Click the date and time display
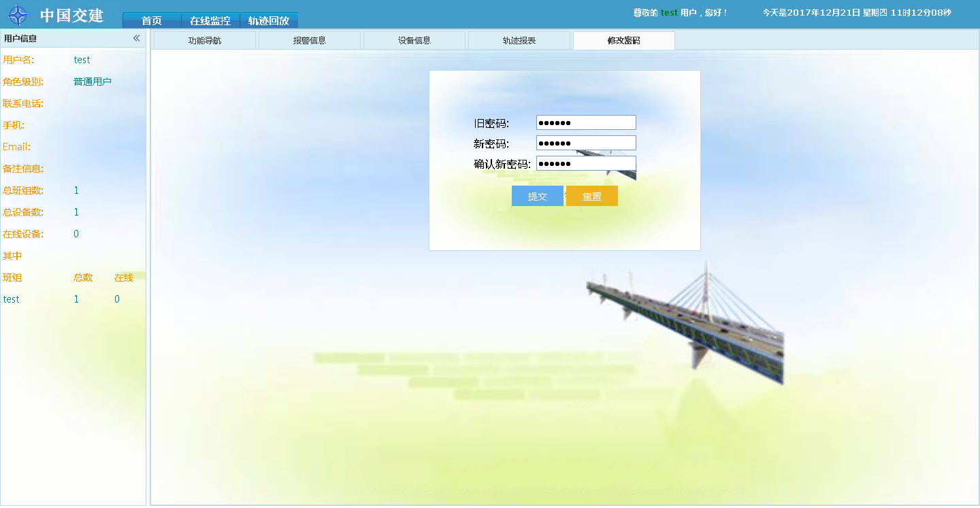Image resolution: width=980 pixels, height=508 pixels. [x=856, y=13]
